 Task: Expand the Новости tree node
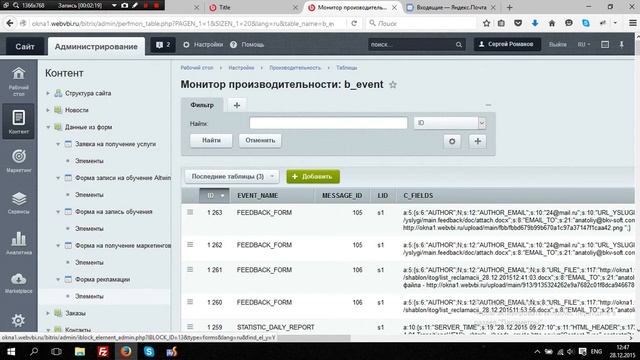[48, 110]
